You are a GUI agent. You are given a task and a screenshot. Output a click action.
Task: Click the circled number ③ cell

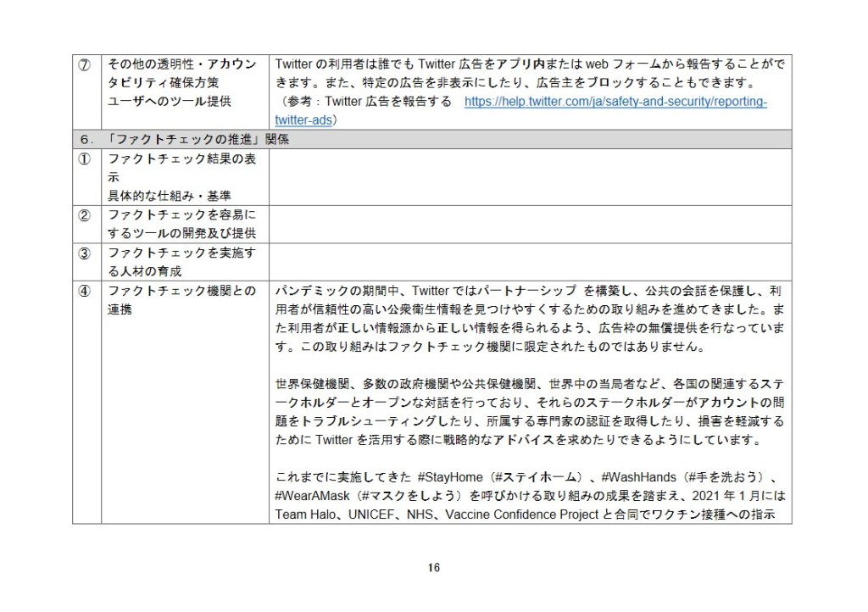[x=86, y=253]
